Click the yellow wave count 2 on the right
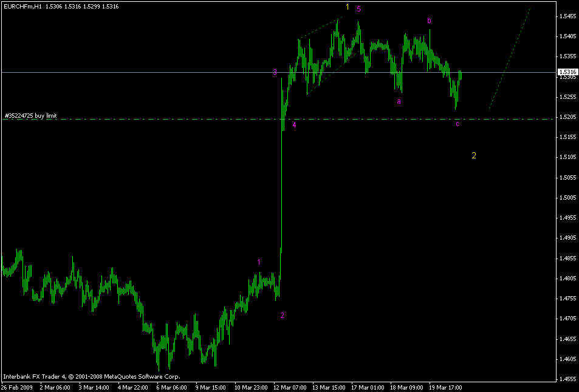The width and height of the screenshot is (579, 392). 474,156
